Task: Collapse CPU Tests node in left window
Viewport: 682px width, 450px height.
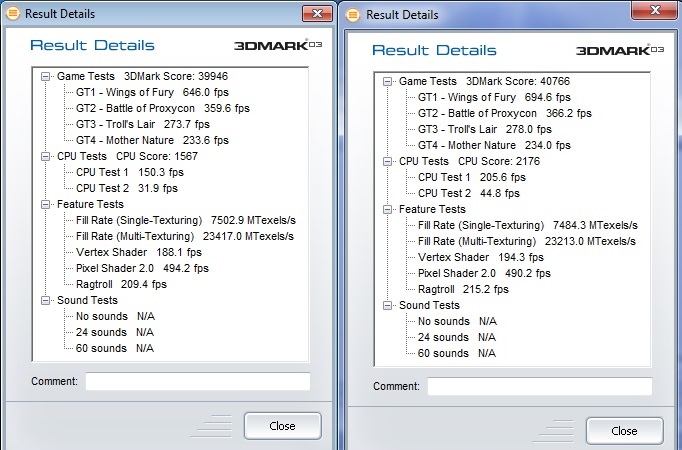Action: pyautogui.click(x=45, y=157)
